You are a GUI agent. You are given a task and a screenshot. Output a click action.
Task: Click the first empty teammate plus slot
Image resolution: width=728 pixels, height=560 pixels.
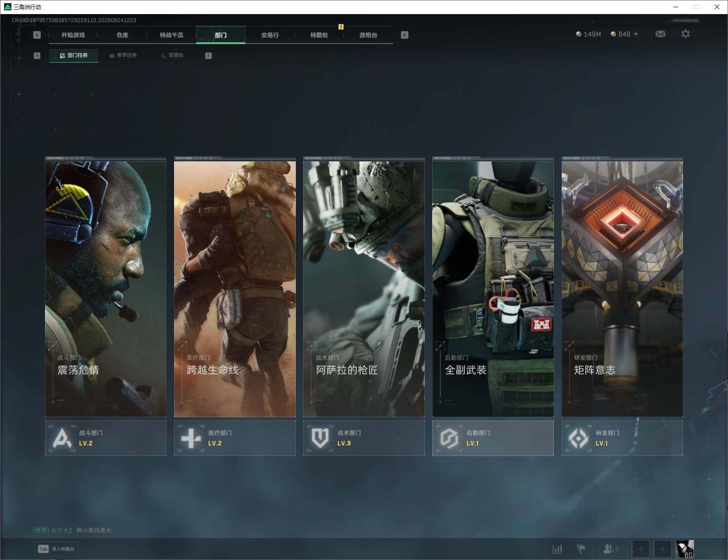pyautogui.click(x=641, y=549)
